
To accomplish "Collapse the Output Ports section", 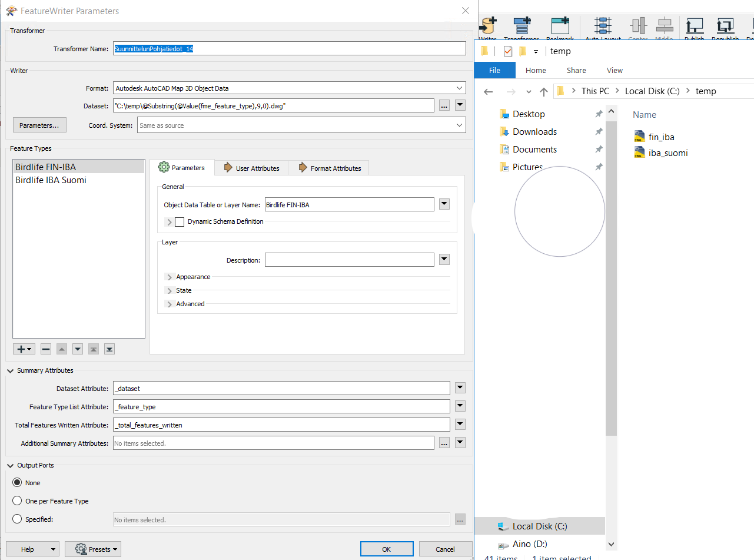I will tap(11, 465).
